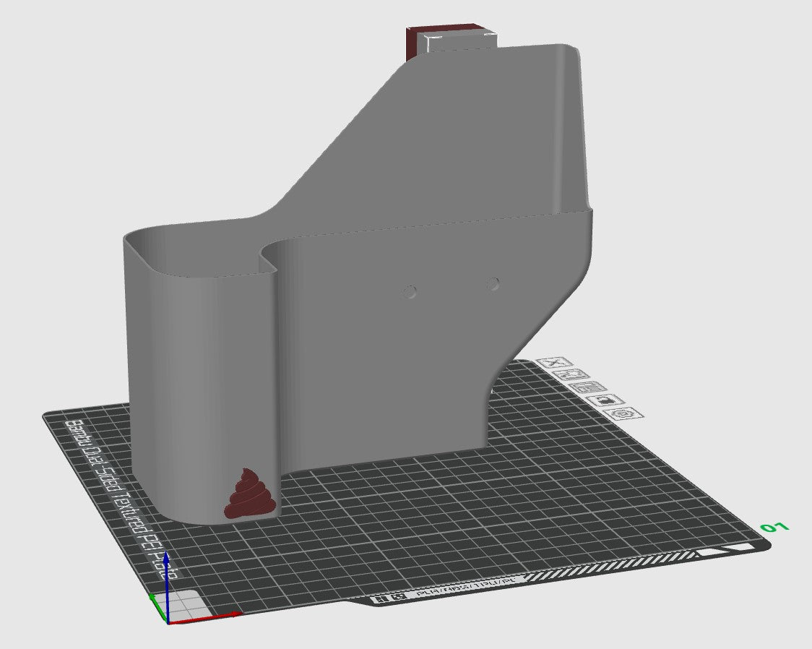Click the remove-objects X icon on plate
Image resolution: width=812 pixels, height=649 pixels.
556,361
